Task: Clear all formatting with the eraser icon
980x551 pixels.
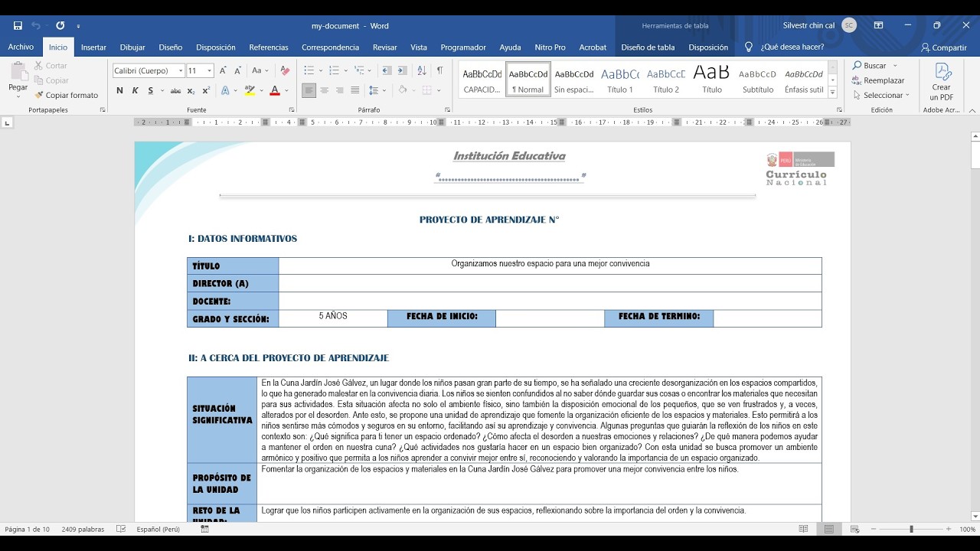Action: tap(285, 70)
